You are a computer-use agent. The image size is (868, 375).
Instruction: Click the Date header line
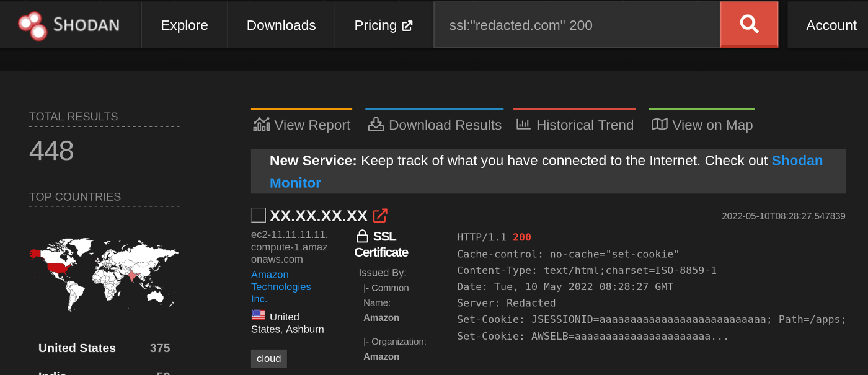tap(565, 287)
